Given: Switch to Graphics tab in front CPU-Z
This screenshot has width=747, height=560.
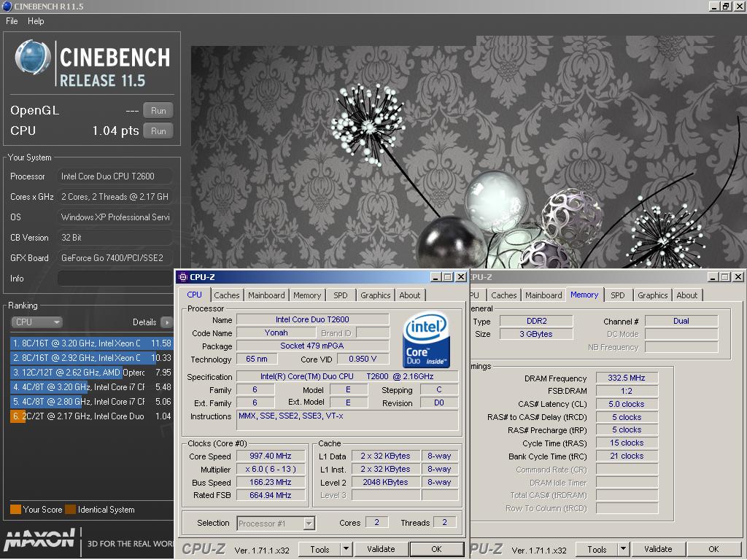Looking at the screenshot, I should (376, 295).
